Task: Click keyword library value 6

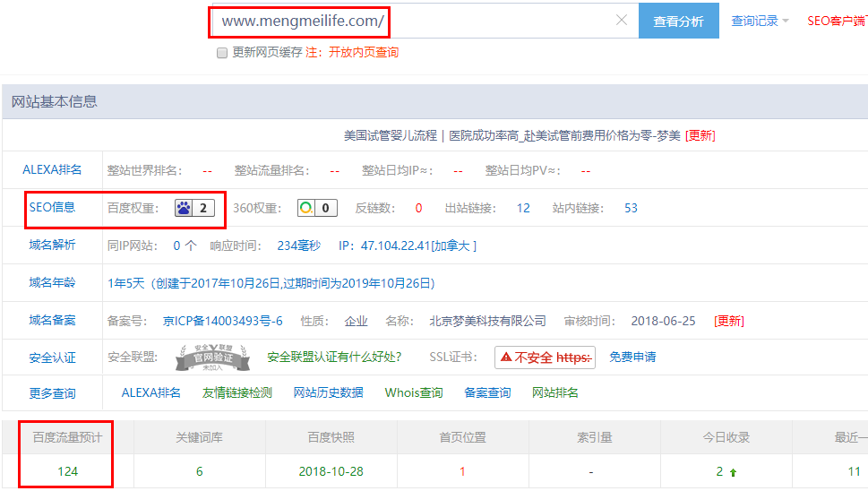Action: pyautogui.click(x=199, y=471)
